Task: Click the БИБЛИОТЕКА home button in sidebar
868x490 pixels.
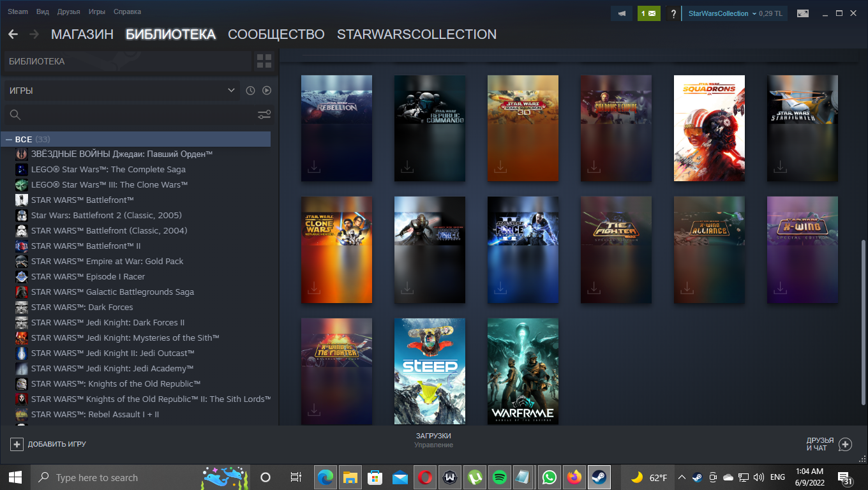Action: point(128,61)
